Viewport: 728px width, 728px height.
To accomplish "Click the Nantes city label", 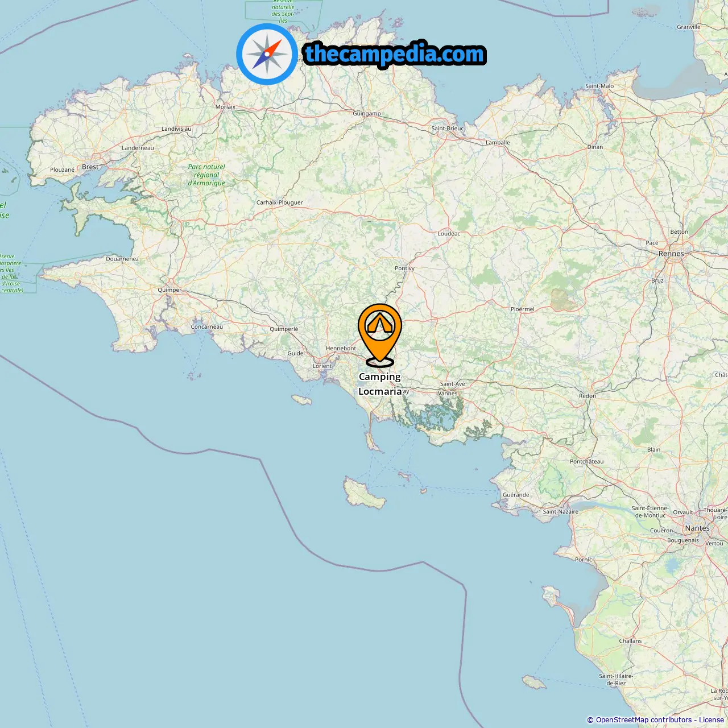I will pos(697,528).
